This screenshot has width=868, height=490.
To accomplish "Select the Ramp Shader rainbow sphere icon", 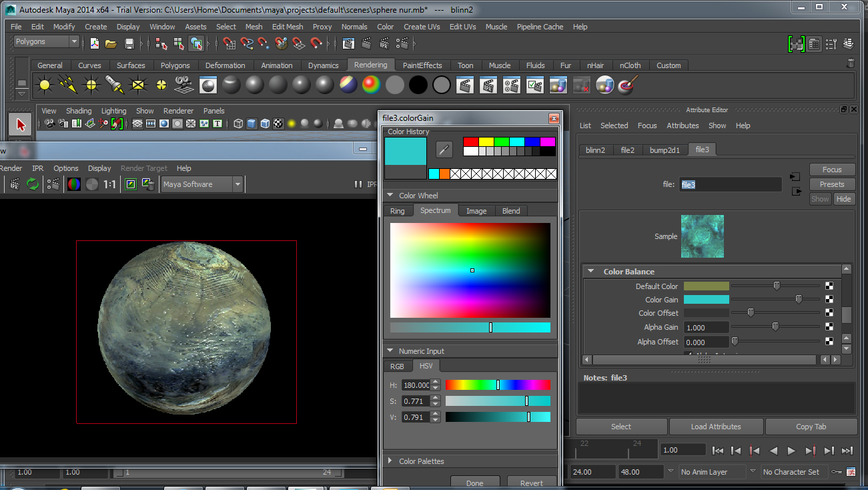I will click(x=370, y=85).
